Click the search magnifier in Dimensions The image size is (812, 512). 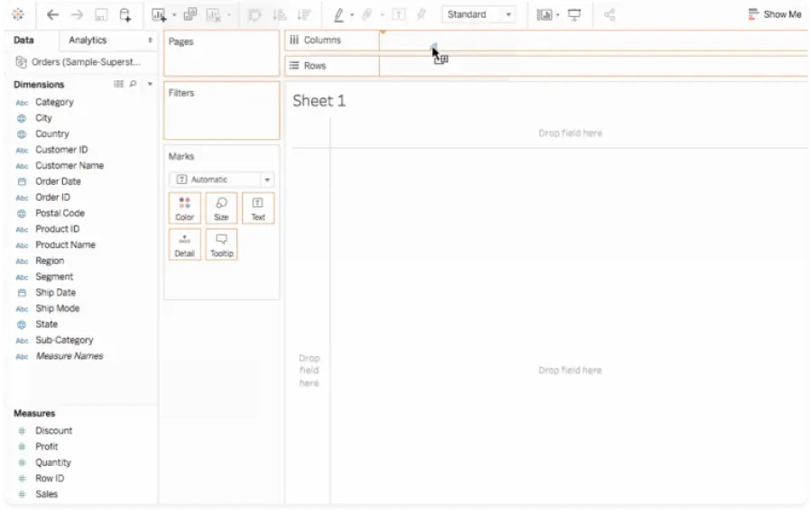pos(134,84)
